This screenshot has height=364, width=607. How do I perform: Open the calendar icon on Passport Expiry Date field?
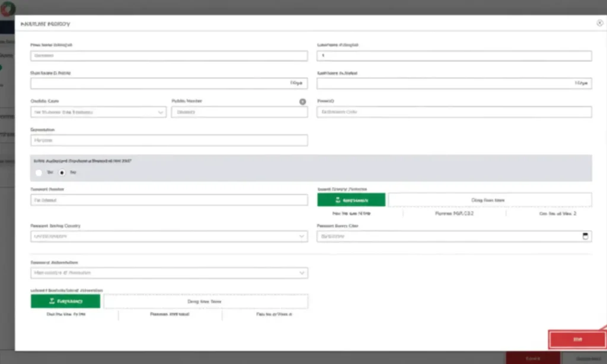point(585,235)
